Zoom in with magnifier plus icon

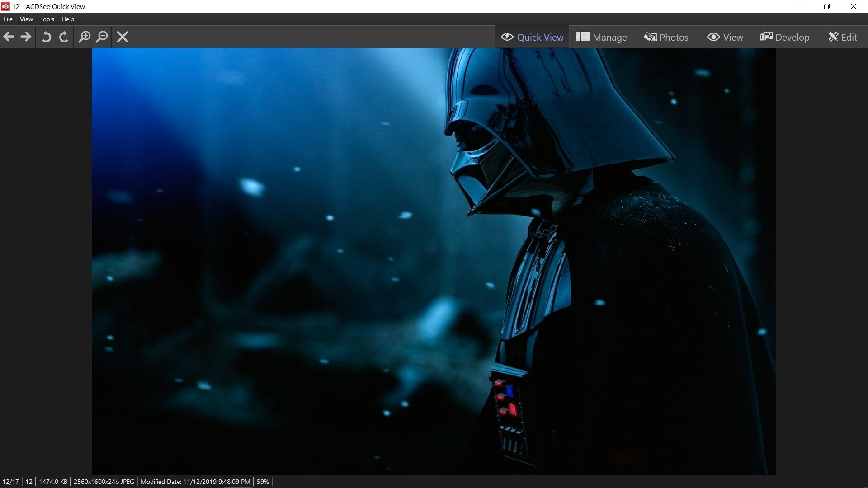coord(84,37)
